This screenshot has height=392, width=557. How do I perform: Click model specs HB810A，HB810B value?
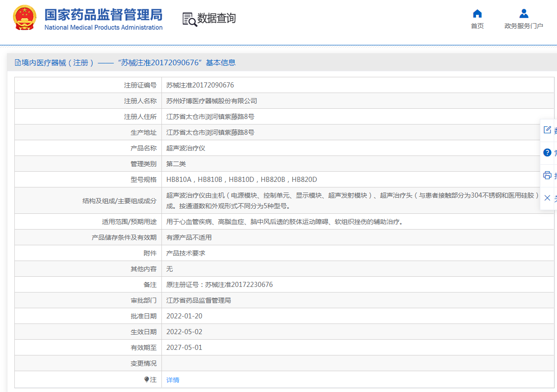click(242, 180)
